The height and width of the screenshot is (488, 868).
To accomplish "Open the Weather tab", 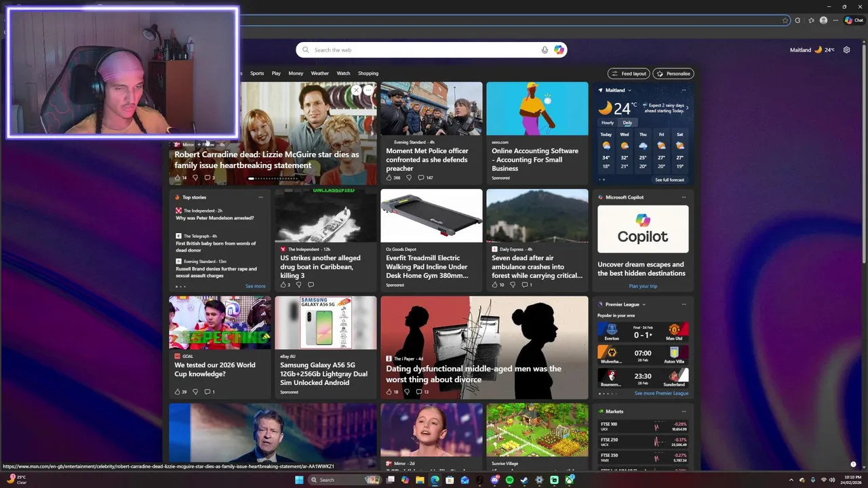I will point(319,73).
